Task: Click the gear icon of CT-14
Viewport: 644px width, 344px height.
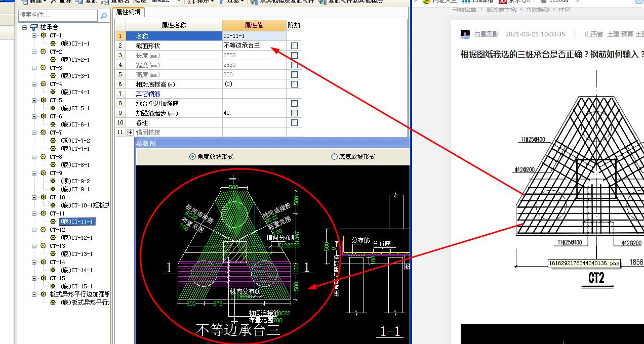Action: pyautogui.click(x=43, y=262)
